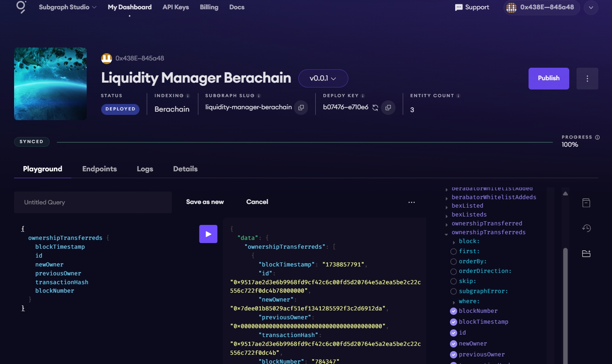Click Save as new
This screenshot has height=364, width=612.
[205, 202]
